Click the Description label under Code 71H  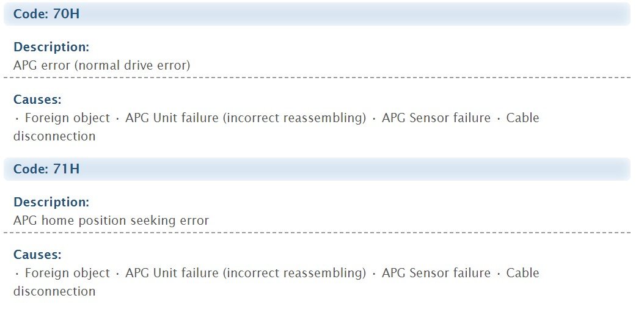[51, 202]
